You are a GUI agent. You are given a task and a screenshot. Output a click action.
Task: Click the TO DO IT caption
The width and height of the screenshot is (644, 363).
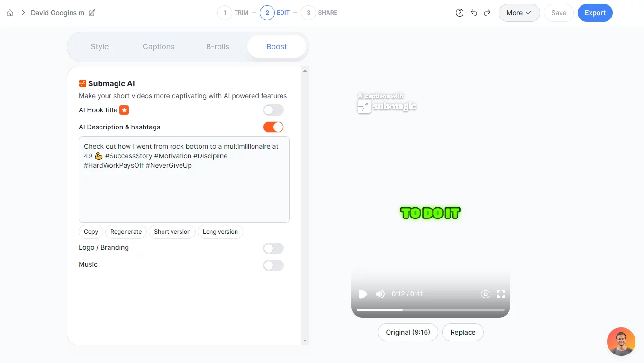point(430,213)
